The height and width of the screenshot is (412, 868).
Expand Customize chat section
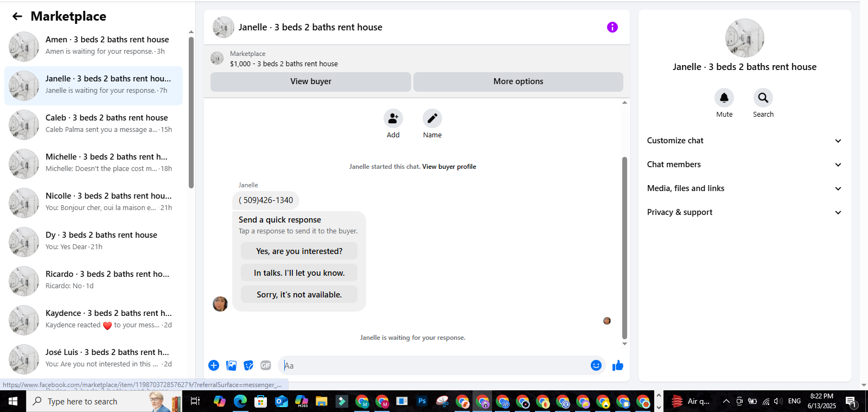click(x=744, y=141)
